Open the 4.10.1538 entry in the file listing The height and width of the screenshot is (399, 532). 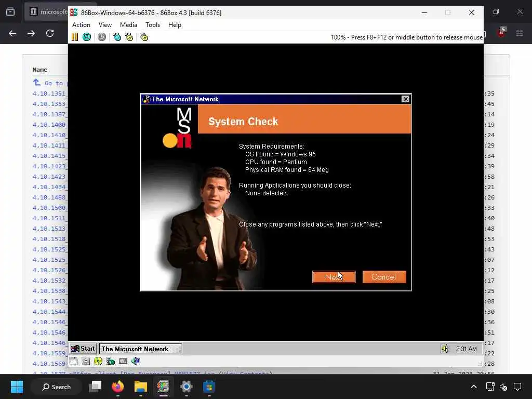pos(50,291)
